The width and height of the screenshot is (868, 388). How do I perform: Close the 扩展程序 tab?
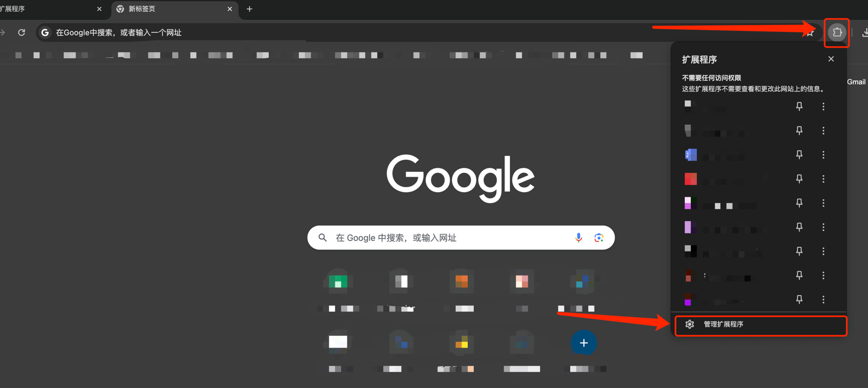(x=99, y=9)
